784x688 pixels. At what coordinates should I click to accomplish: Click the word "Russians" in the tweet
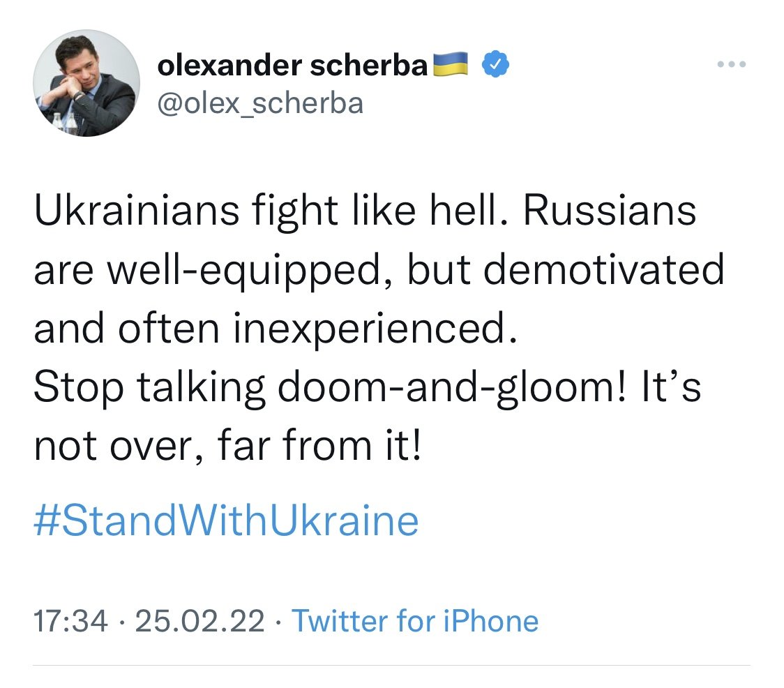tap(610, 211)
